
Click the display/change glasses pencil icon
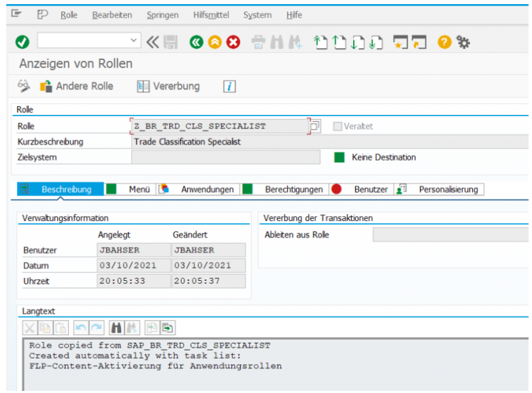24,87
